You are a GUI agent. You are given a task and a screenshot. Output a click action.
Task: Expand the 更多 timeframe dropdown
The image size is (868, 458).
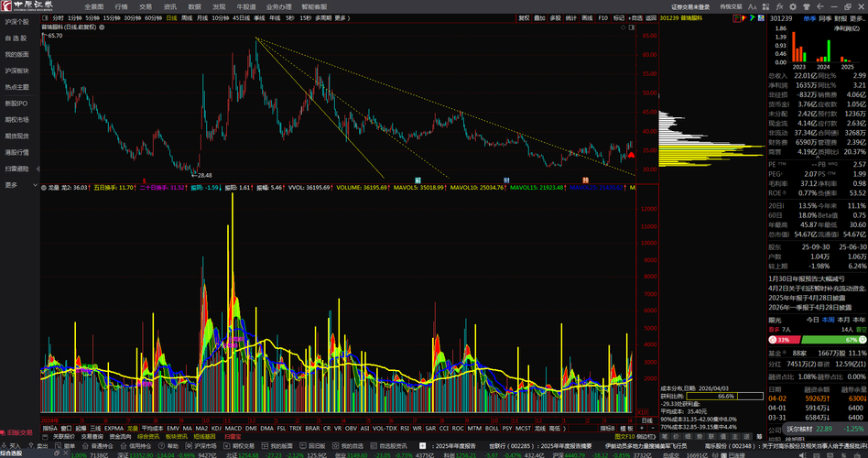click(341, 17)
